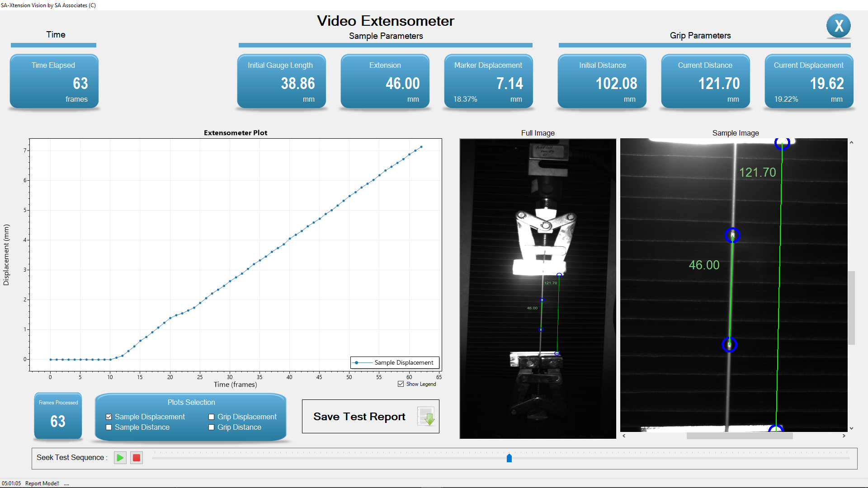Click the Marker Displacement tile
The width and height of the screenshot is (868, 488).
click(489, 81)
